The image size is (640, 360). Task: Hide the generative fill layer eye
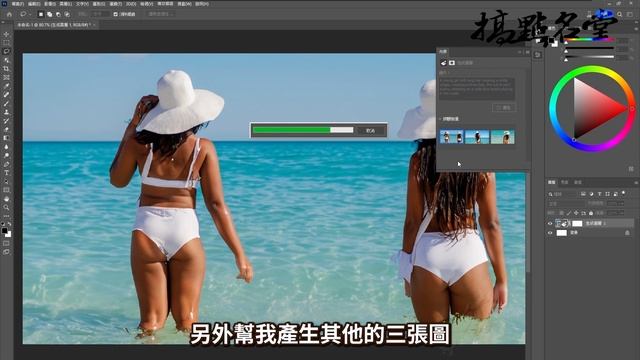pos(550,223)
